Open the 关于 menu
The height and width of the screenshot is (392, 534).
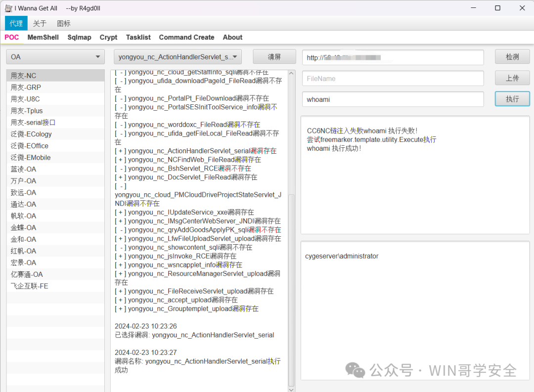pyautogui.click(x=40, y=24)
